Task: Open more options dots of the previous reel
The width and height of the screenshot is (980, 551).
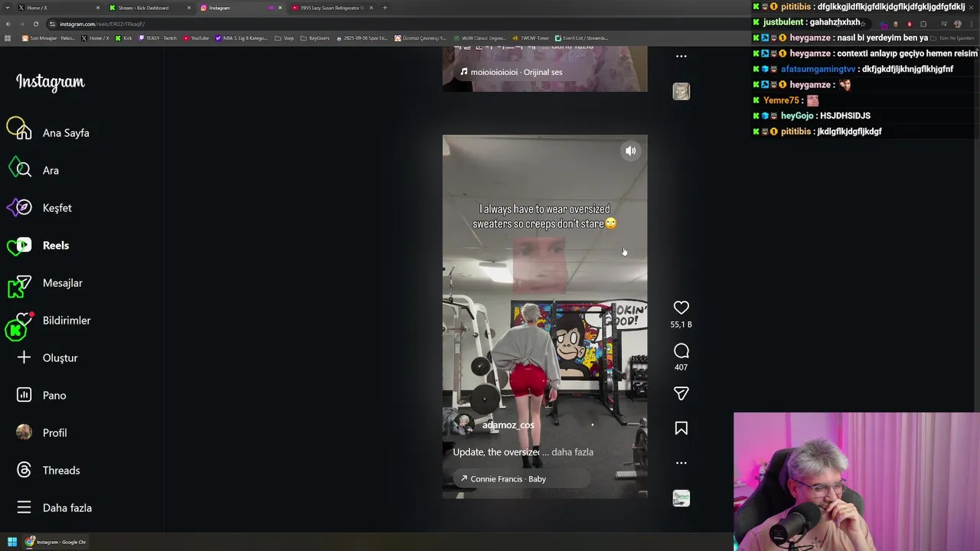Action: [681, 56]
